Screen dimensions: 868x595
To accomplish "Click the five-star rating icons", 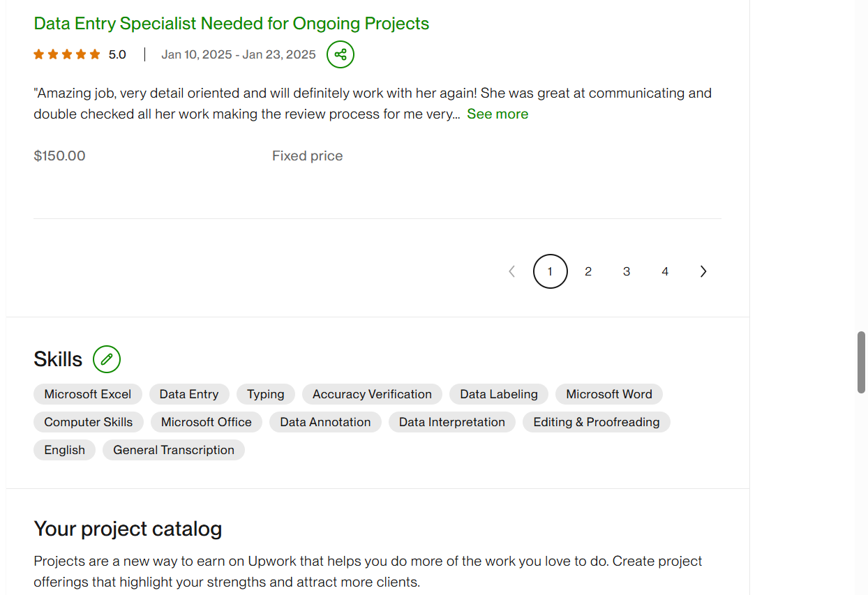I will click(67, 54).
